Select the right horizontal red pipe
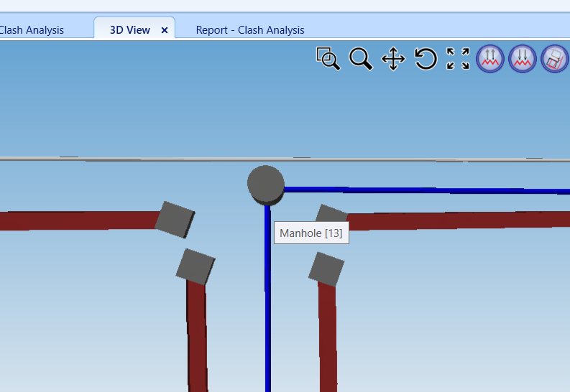 458,220
